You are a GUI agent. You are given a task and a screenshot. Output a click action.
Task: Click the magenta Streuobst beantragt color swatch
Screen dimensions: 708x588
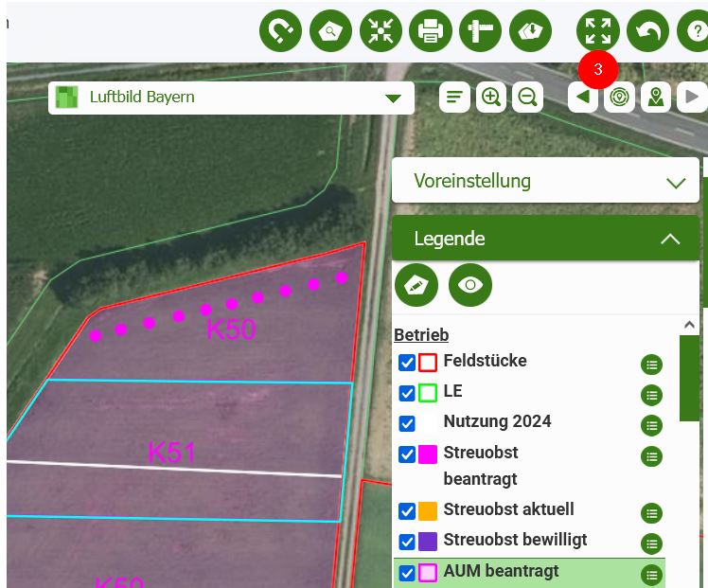(428, 454)
